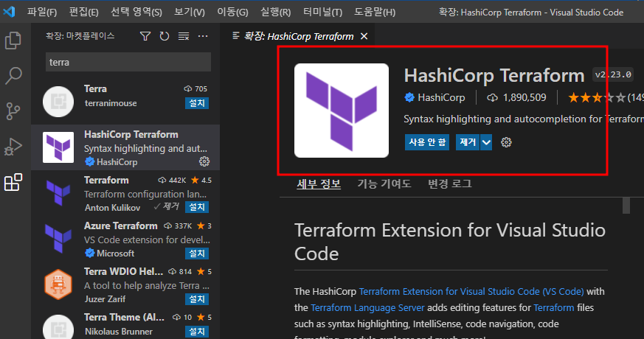The image size is (644, 339).
Task: Select the 변경 로그 changelog tab
Action: [x=450, y=184]
